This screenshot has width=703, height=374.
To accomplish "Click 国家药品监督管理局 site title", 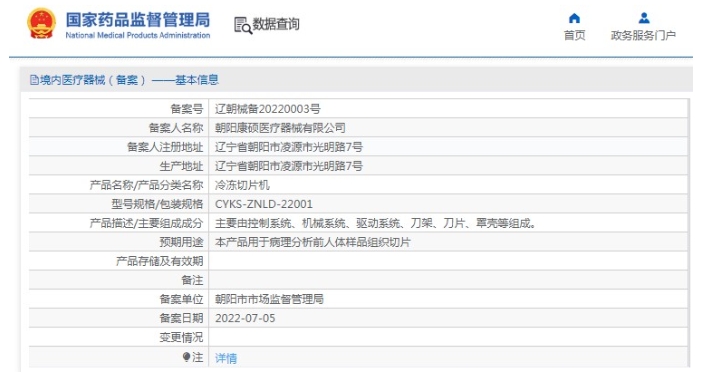I will pyautogui.click(x=138, y=20).
